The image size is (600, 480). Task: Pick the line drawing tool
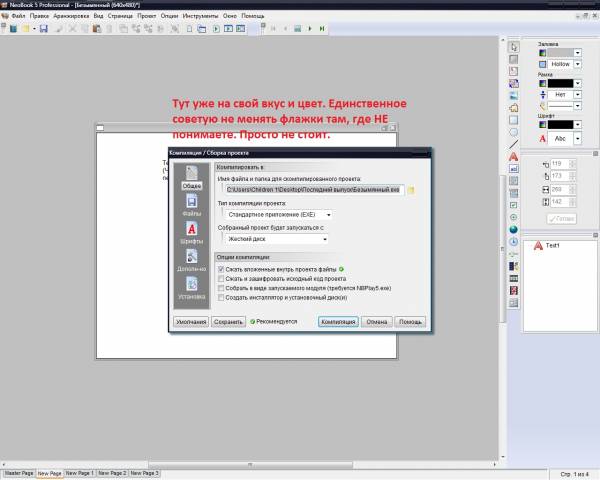click(513, 144)
